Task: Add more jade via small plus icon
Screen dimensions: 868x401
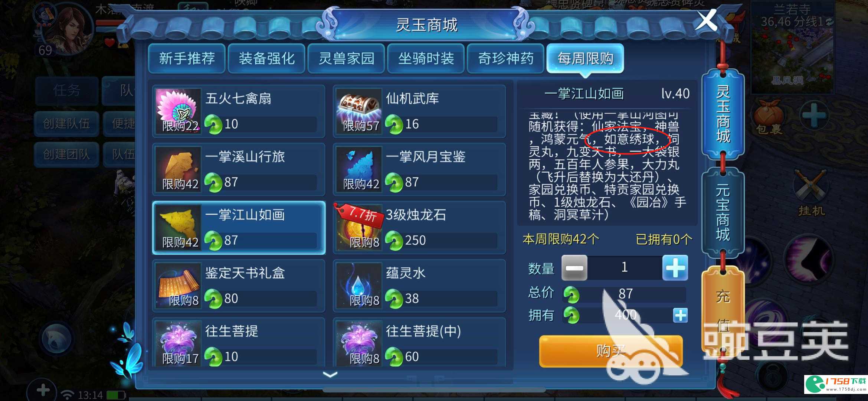Action: [680, 315]
